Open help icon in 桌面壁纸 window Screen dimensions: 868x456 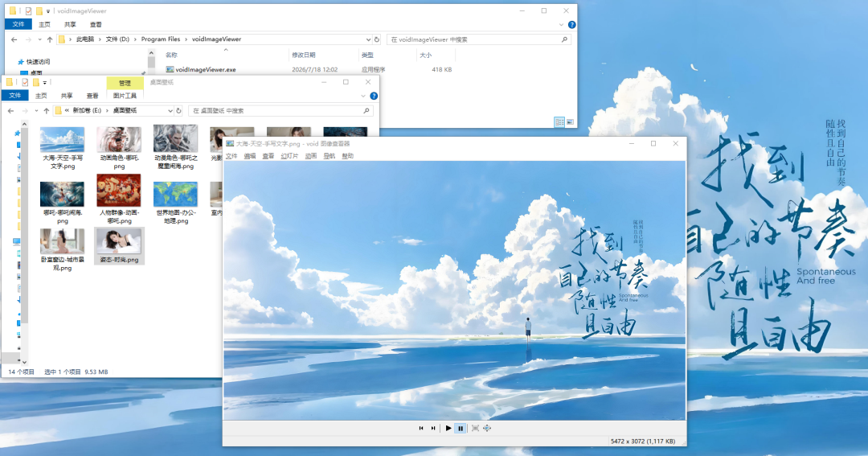click(x=374, y=96)
